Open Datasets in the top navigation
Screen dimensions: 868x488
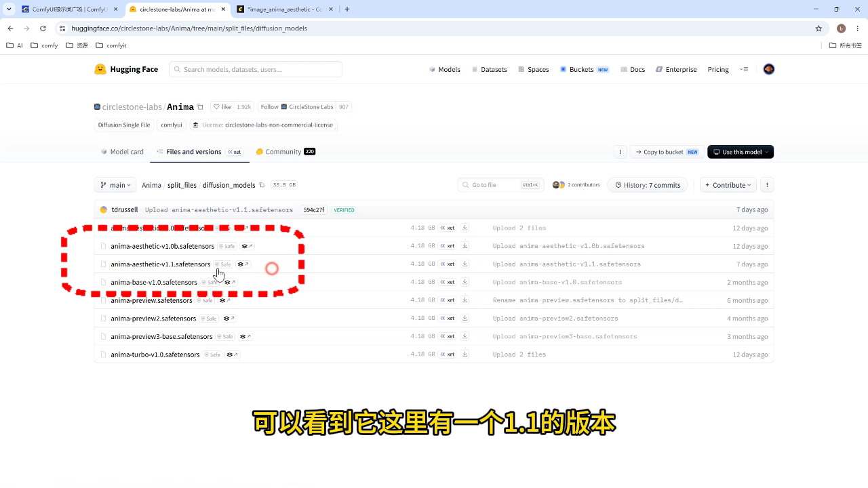[489, 69]
